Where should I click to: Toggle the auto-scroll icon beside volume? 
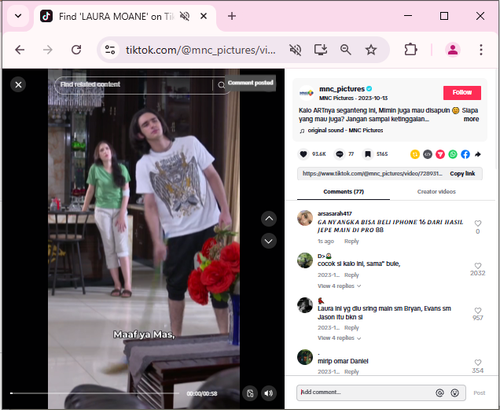250,393
